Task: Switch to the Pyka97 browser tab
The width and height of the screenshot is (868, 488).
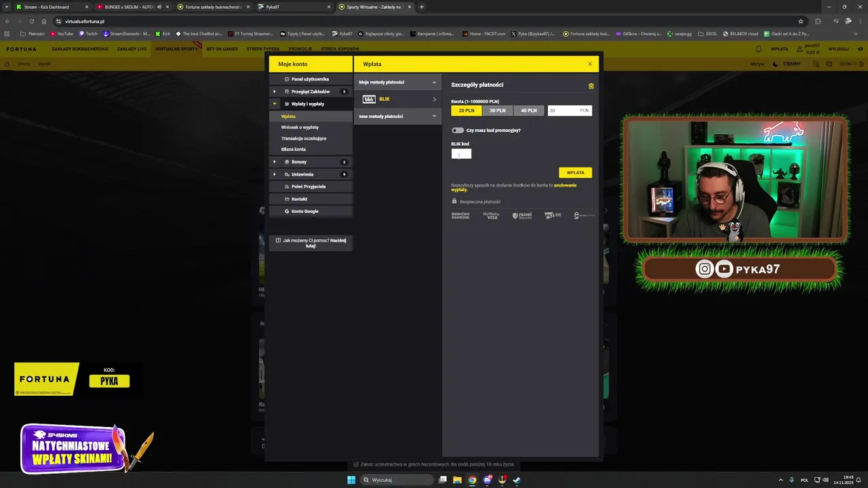Action: pos(294,7)
